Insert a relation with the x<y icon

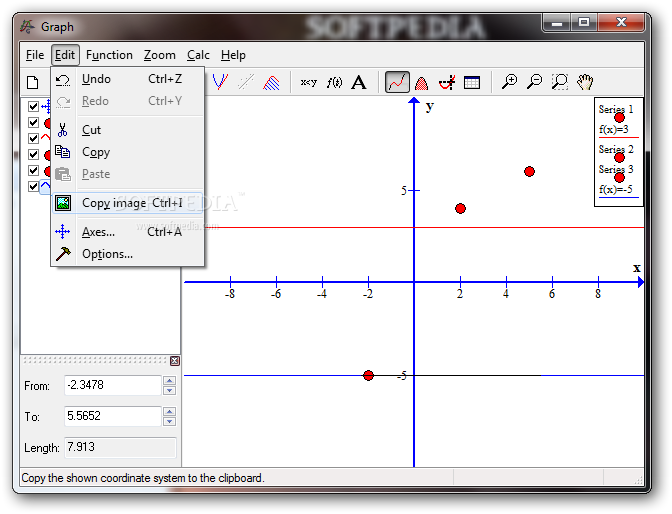coord(309,82)
